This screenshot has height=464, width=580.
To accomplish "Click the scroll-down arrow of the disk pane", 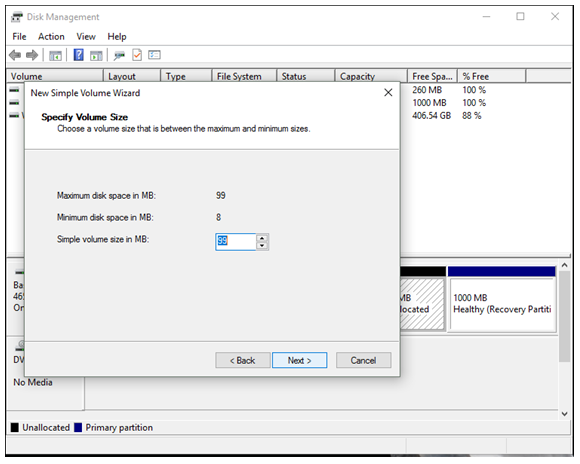I will pos(564,414).
